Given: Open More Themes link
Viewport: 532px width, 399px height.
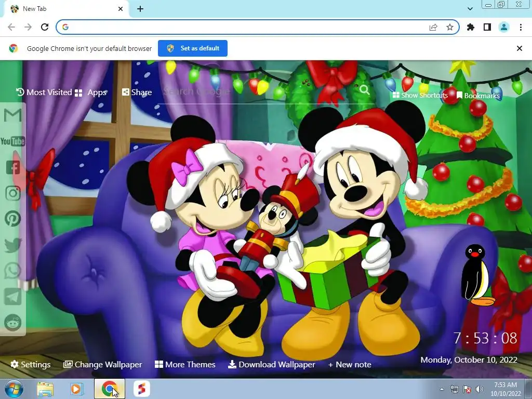Looking at the screenshot, I should coord(185,364).
